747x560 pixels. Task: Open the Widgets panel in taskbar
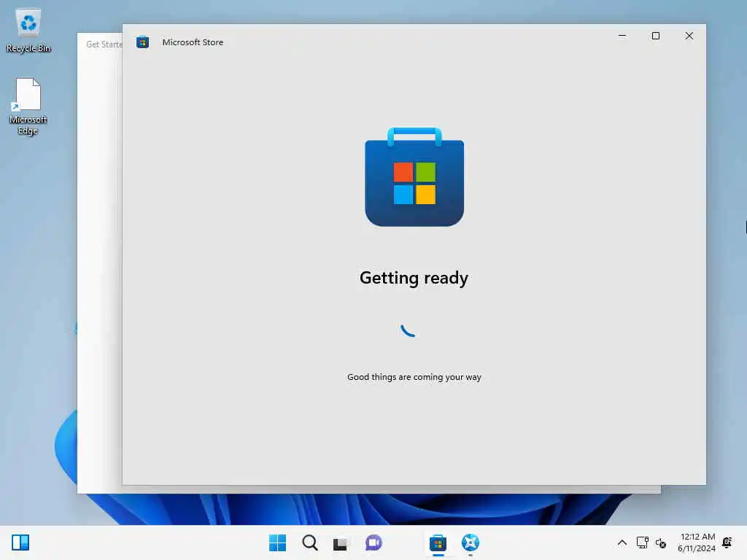(x=20, y=542)
